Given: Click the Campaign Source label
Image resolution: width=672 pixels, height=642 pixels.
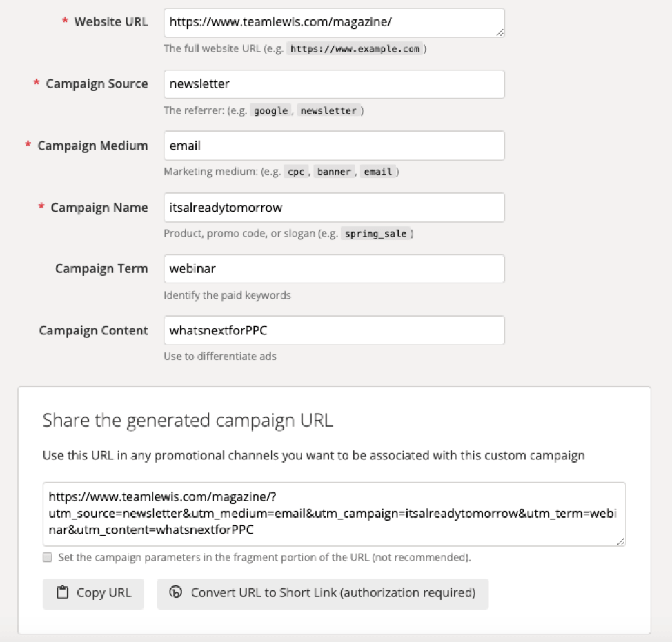Looking at the screenshot, I should coord(97,84).
